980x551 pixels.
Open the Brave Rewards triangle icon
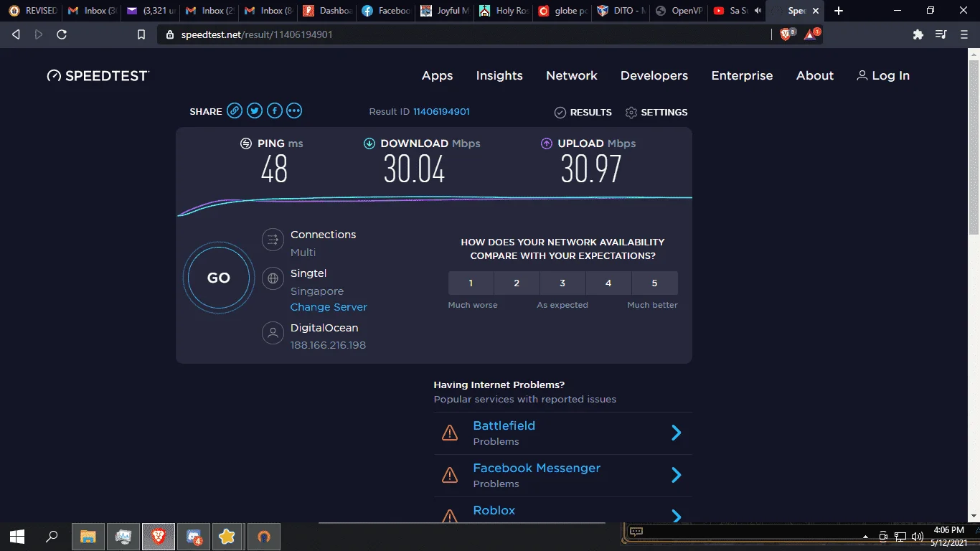point(811,34)
